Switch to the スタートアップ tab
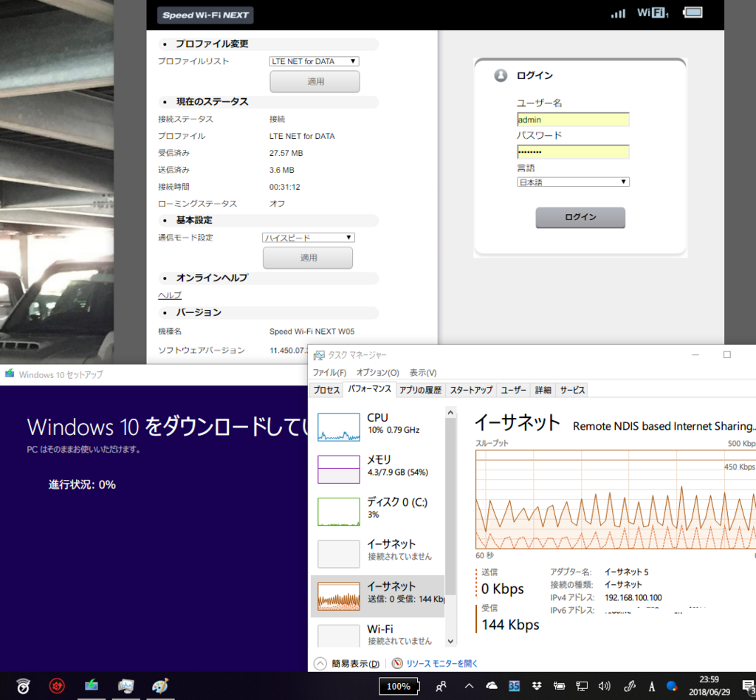 [x=471, y=390]
